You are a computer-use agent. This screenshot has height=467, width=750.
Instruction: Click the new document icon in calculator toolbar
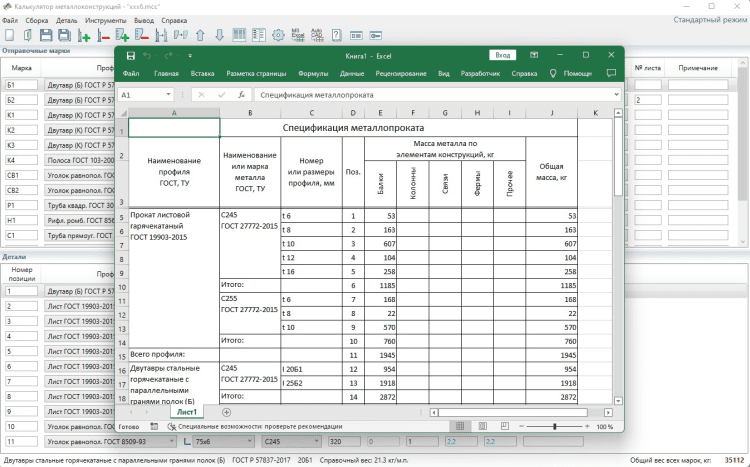tap(9, 35)
